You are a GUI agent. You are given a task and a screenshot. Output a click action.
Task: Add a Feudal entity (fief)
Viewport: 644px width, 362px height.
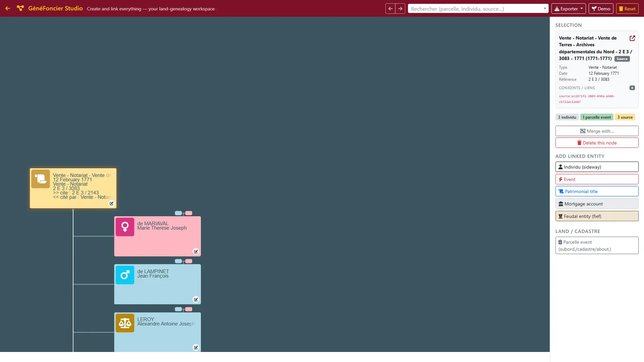click(x=597, y=216)
